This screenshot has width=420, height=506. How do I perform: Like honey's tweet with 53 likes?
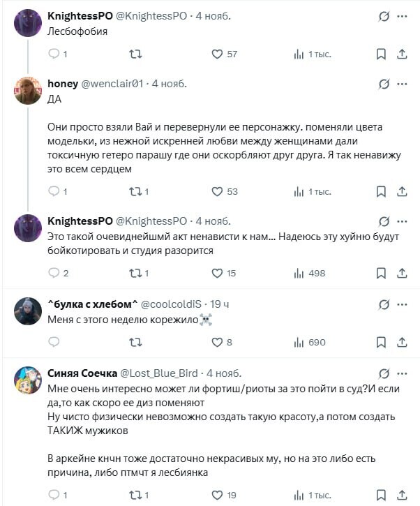(224, 192)
